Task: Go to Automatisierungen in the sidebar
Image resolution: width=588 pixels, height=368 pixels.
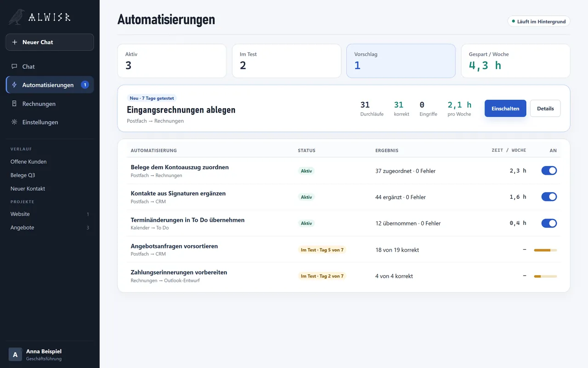Action: [x=50, y=85]
